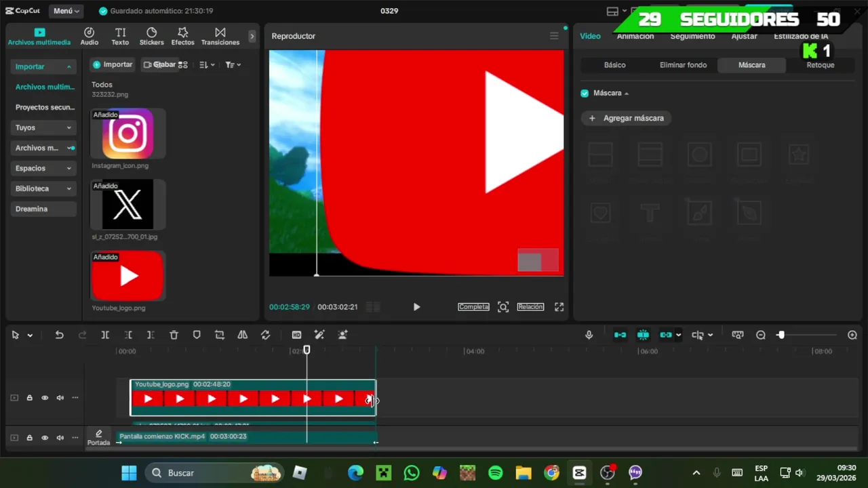This screenshot has width=868, height=488.
Task: Split clip at playhead
Action: point(105,335)
